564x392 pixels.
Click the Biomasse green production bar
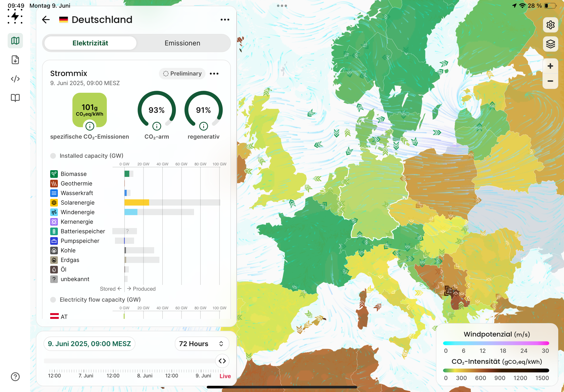(127, 174)
